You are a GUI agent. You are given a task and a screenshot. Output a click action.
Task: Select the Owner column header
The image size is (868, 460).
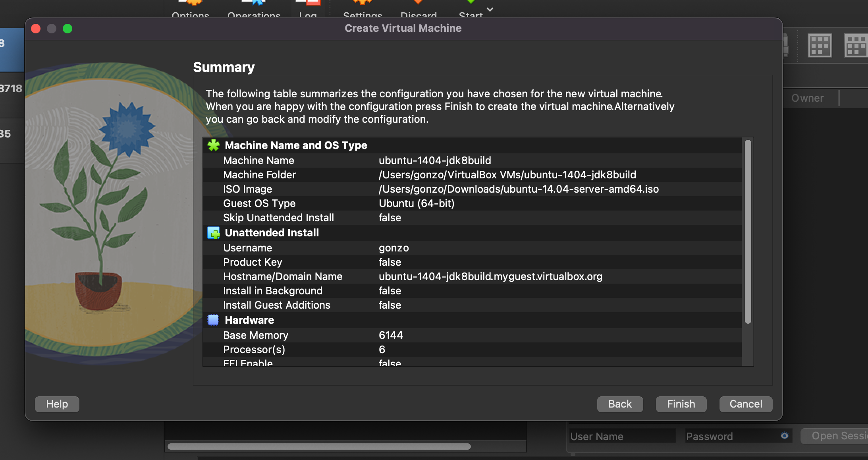(807, 98)
